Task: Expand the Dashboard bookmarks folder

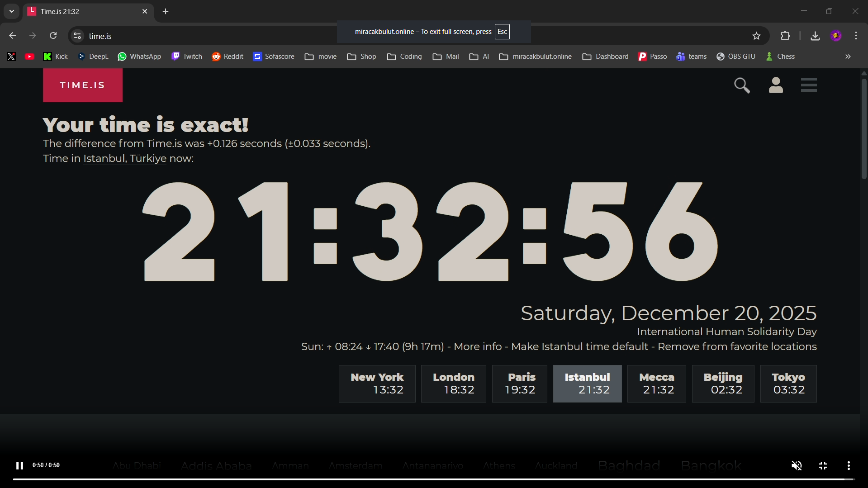Action: point(605,57)
